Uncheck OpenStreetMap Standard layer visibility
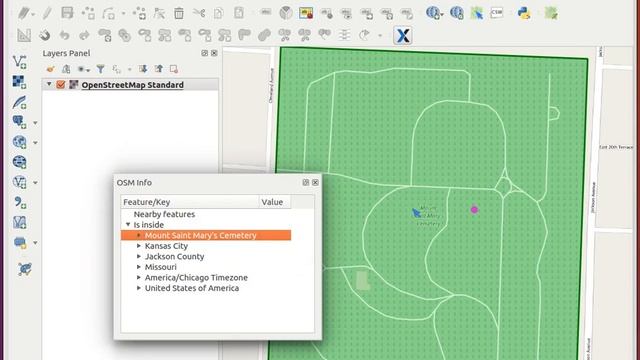The width and height of the screenshot is (640, 360). (x=61, y=84)
